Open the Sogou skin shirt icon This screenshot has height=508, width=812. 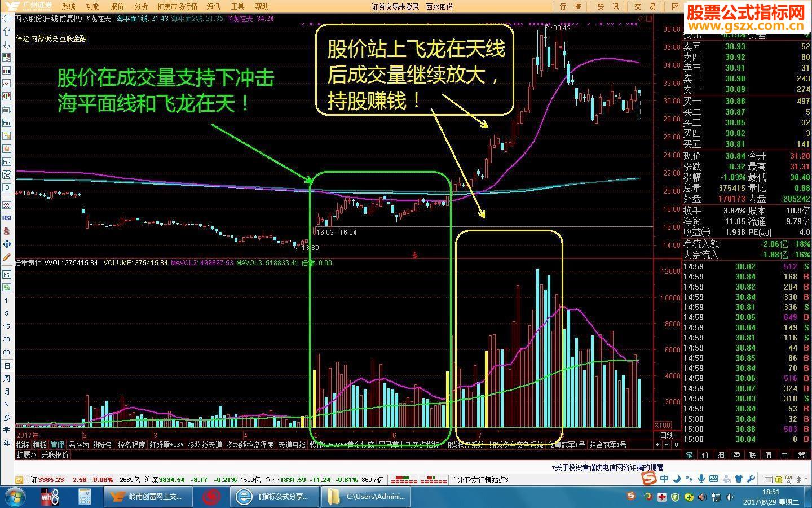click(x=739, y=479)
